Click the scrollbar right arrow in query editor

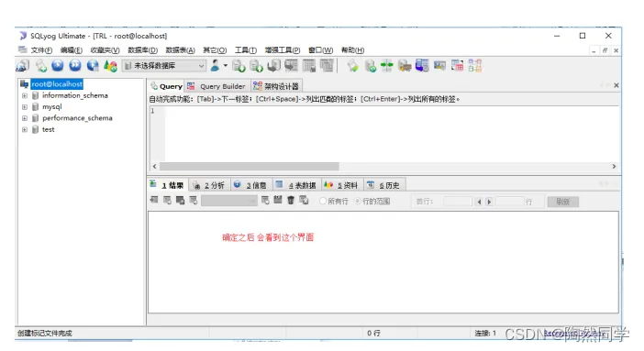coord(614,166)
